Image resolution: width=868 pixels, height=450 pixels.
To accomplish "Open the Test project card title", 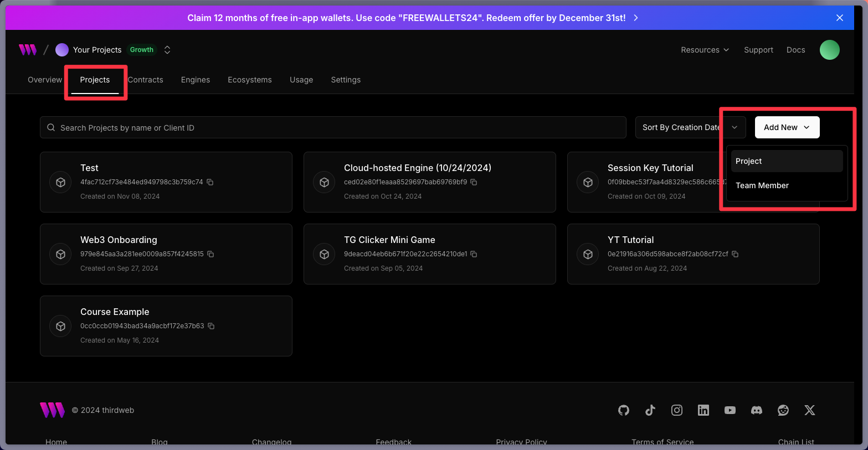I will pos(89,168).
